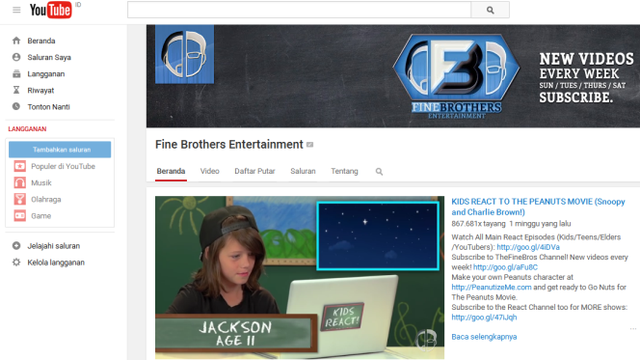Focus the YouTube search field
Viewport: 640px width, 360px height.
click(299, 10)
